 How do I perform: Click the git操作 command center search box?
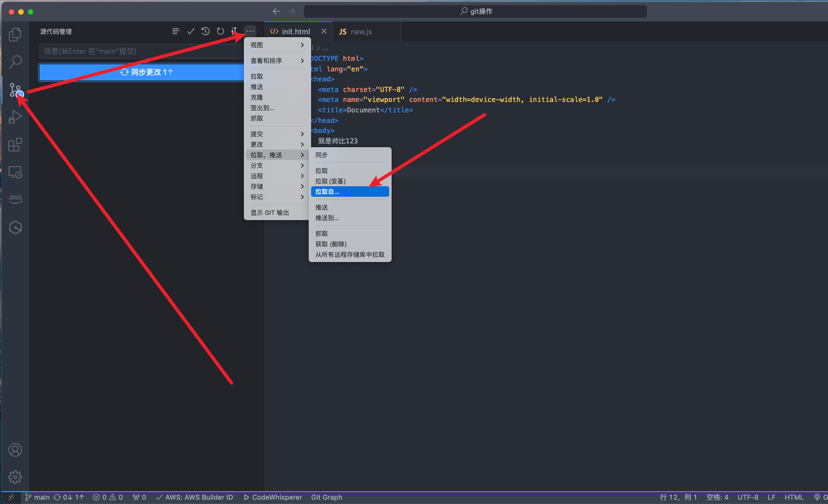click(475, 11)
